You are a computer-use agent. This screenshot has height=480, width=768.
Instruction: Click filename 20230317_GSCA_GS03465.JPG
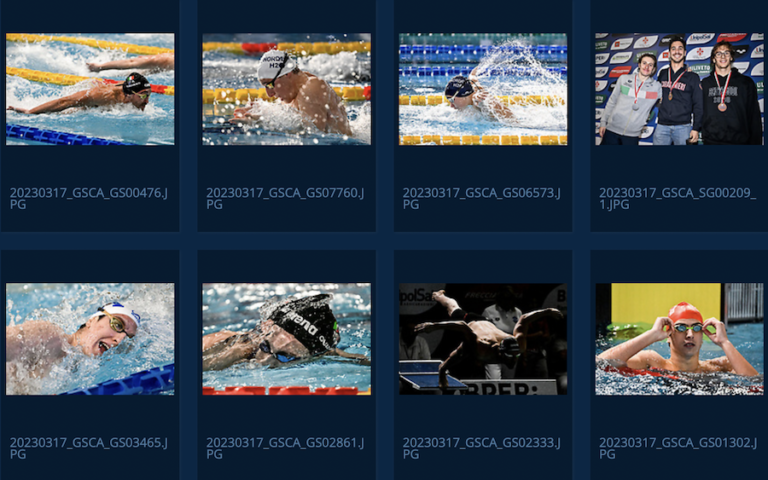click(x=89, y=448)
